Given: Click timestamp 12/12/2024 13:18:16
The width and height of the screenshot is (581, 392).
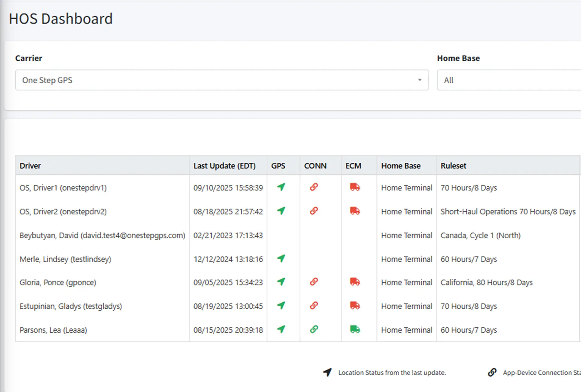Looking at the screenshot, I should coord(228,259).
